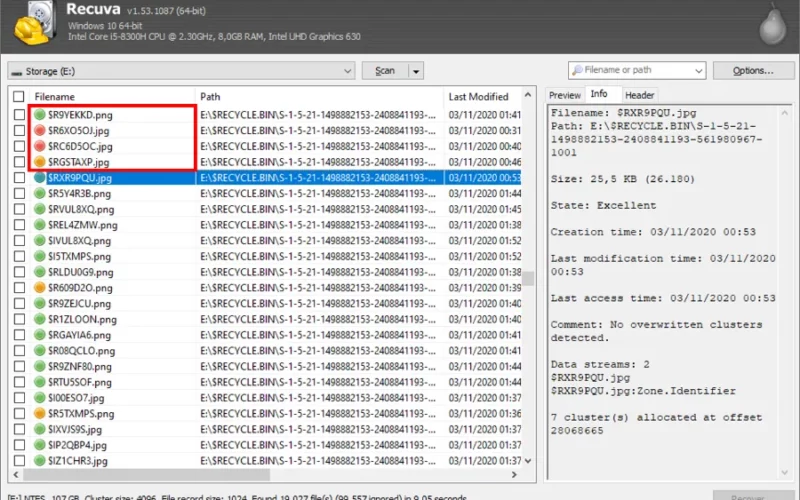This screenshot has width=800, height=500.
Task: Click the horizontal scroll-left arrow
Action: (16, 474)
